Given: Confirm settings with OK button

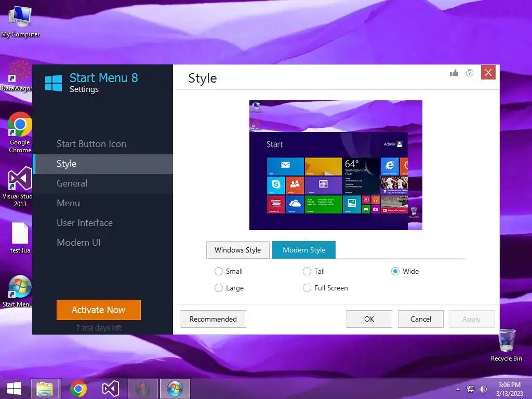Looking at the screenshot, I should pos(369,319).
